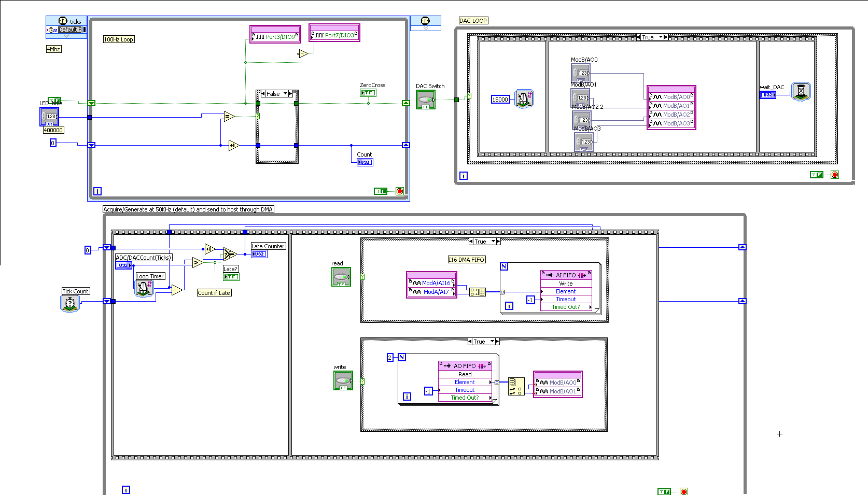Click the Select function before Late Counter
Screen dimensions: 868x495
(230, 254)
